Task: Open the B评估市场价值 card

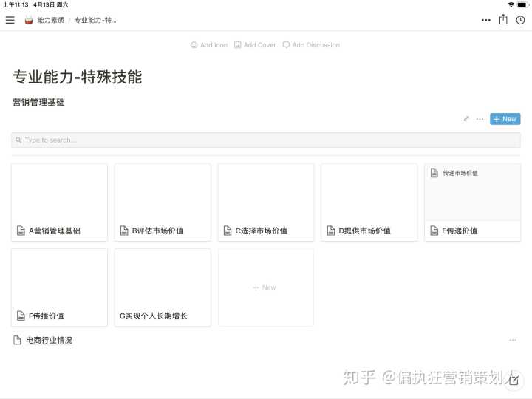Action: click(x=163, y=202)
